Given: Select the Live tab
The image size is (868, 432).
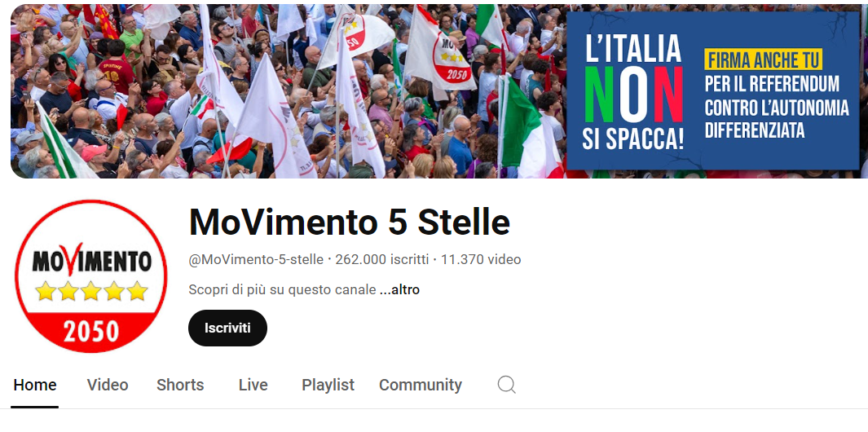Looking at the screenshot, I should click(x=253, y=385).
